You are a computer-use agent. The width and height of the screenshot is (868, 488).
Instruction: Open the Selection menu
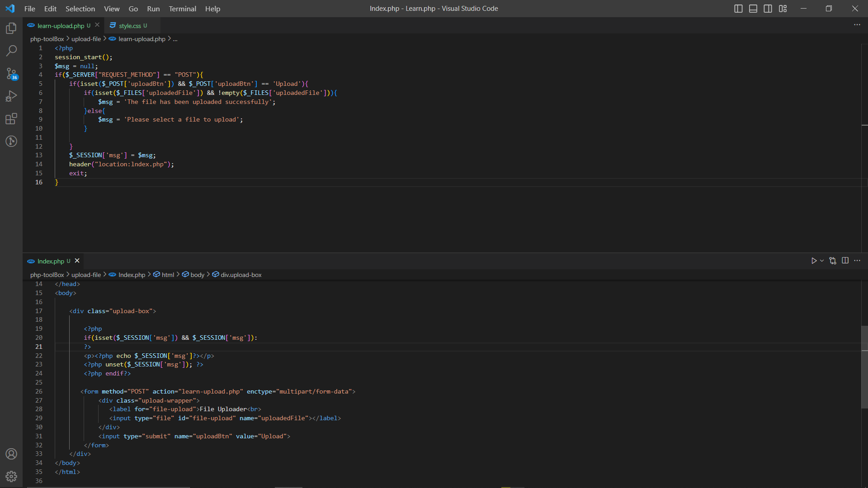(80, 9)
